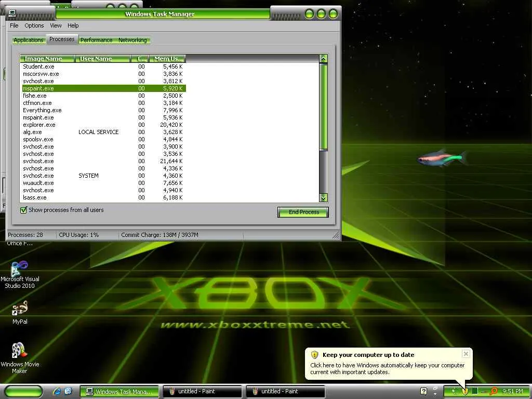Open the green Start button

coord(24,391)
